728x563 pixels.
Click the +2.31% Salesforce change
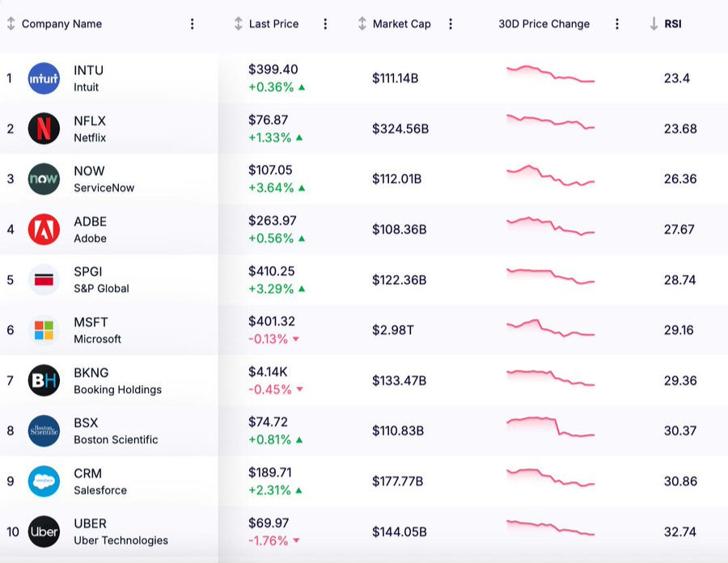click(x=269, y=490)
